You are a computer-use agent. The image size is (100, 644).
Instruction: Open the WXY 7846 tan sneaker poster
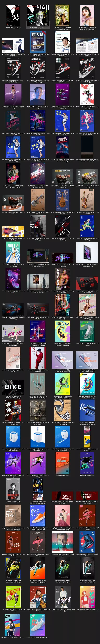(x=13, y=516)
